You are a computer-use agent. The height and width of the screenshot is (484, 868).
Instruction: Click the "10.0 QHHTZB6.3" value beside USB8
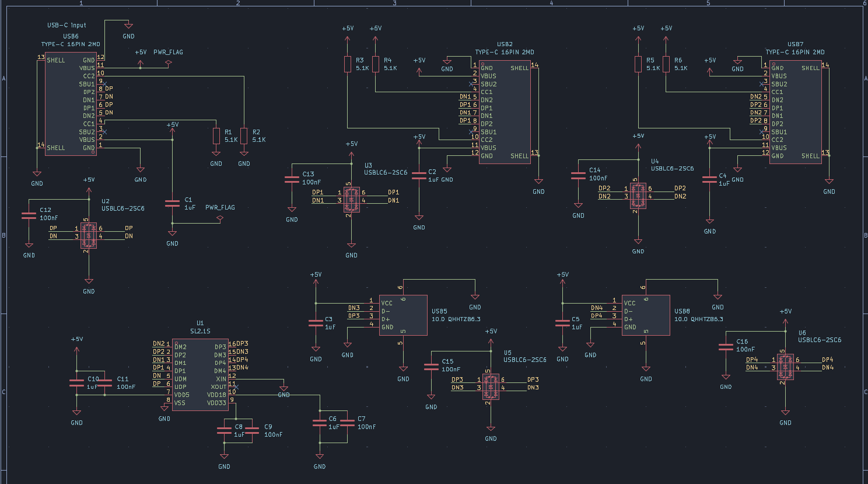pyautogui.click(x=699, y=319)
